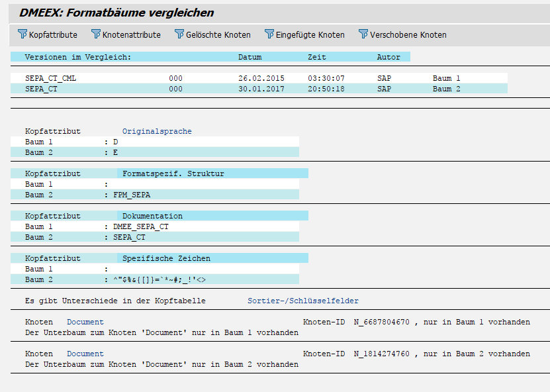Open the Sortier-/Schlüsselfelder link
The height and width of the screenshot is (392, 550).
tap(303, 301)
